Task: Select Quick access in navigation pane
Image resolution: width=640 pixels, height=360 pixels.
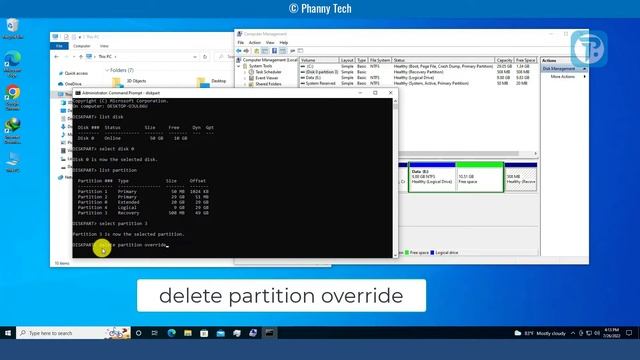Action: pyautogui.click(x=73, y=73)
